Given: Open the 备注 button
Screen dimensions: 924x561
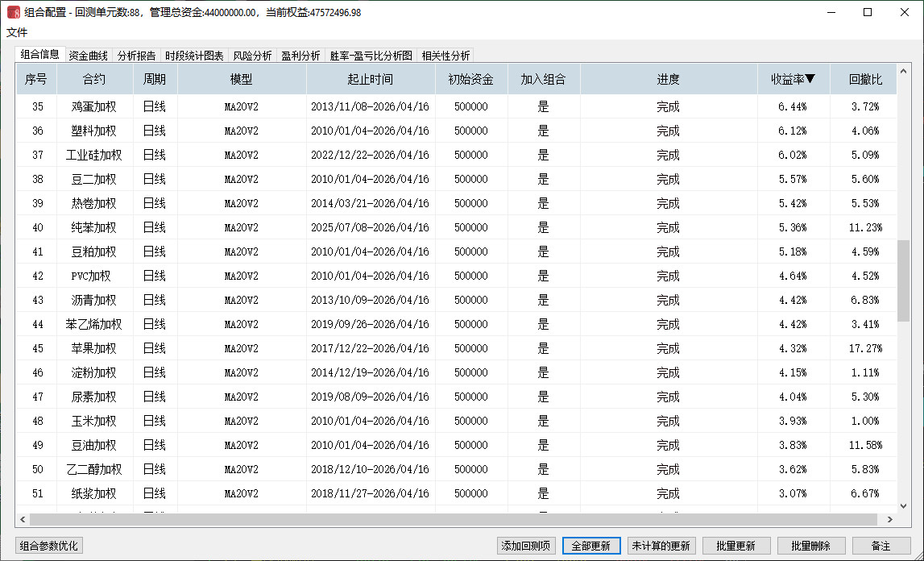Looking at the screenshot, I should tap(880, 546).
